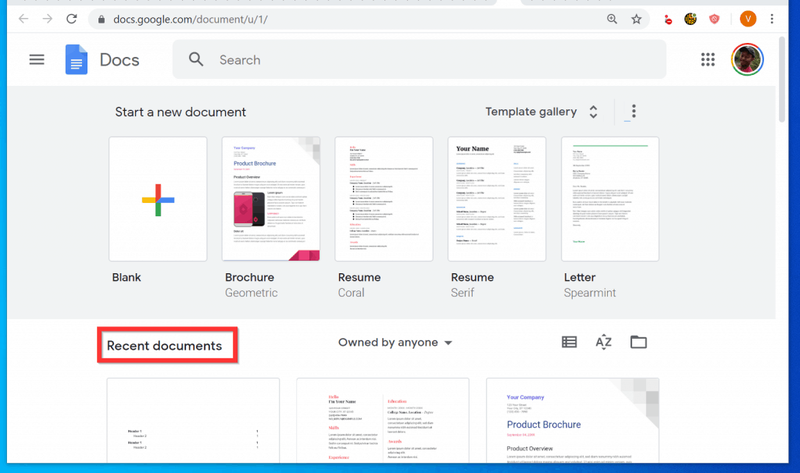Open the AZ sort options
This screenshot has height=473, width=800.
point(604,342)
